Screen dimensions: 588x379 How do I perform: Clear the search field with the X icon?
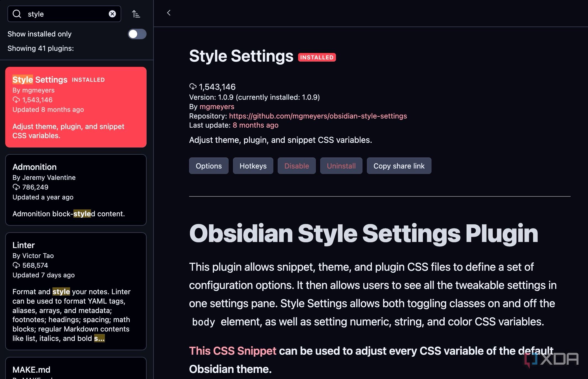coord(112,14)
